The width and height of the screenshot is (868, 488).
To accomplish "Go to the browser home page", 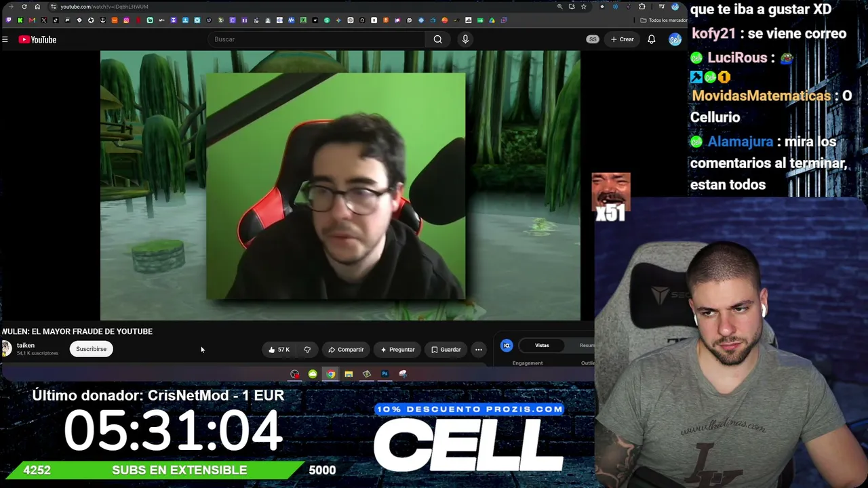I will tap(37, 7).
